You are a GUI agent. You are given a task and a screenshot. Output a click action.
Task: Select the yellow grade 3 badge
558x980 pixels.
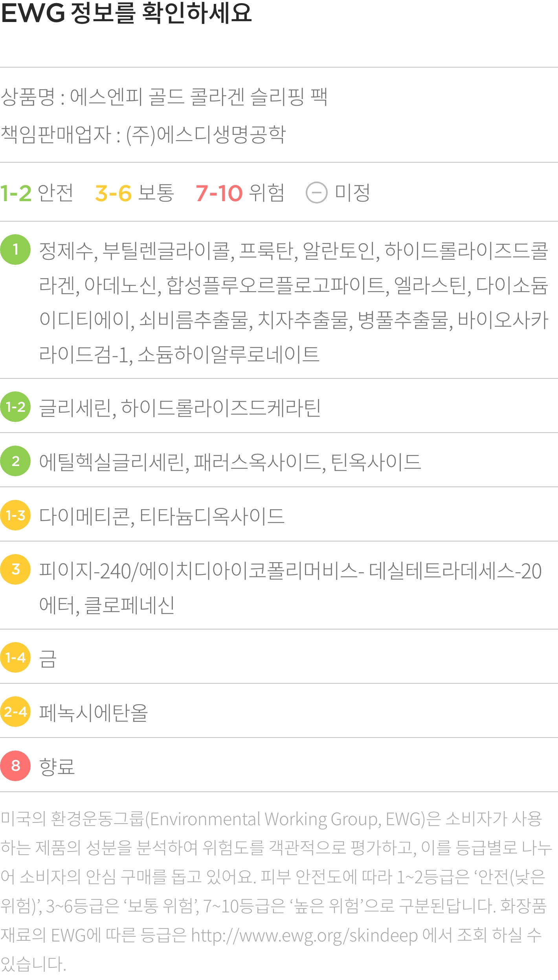click(x=15, y=569)
